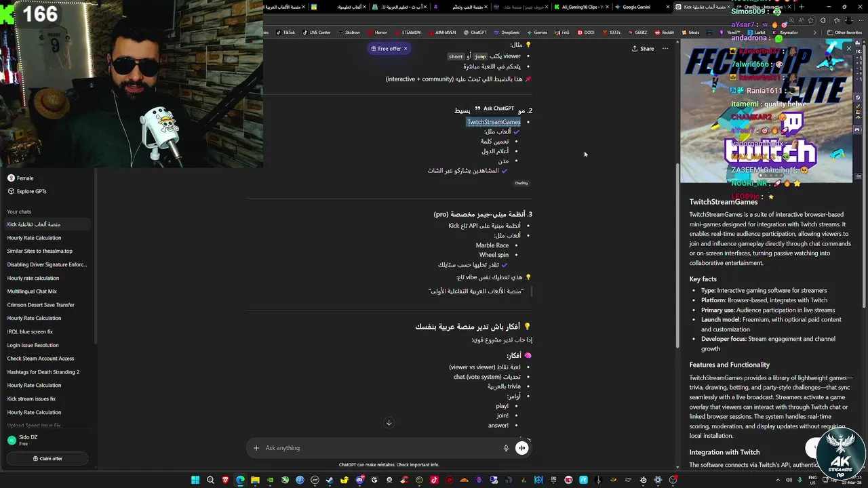Open LIVE Center bookmark

click(317, 33)
